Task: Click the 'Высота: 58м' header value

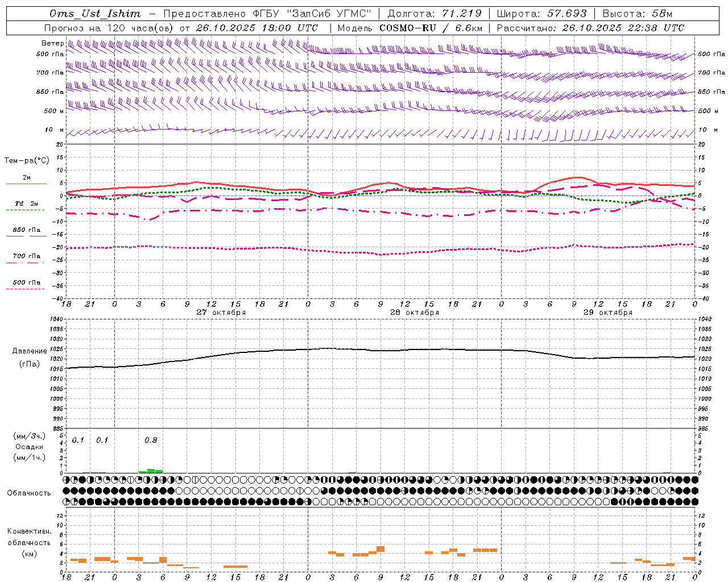Action: click(x=637, y=14)
